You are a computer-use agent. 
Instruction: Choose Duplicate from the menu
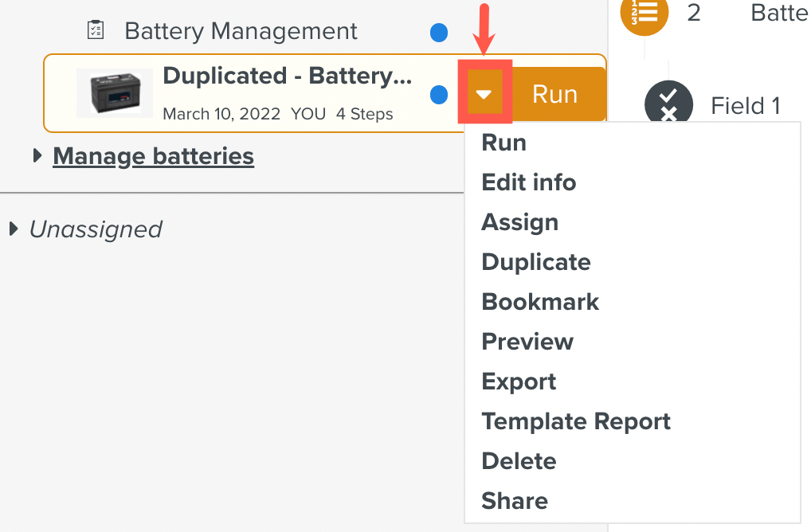point(535,262)
